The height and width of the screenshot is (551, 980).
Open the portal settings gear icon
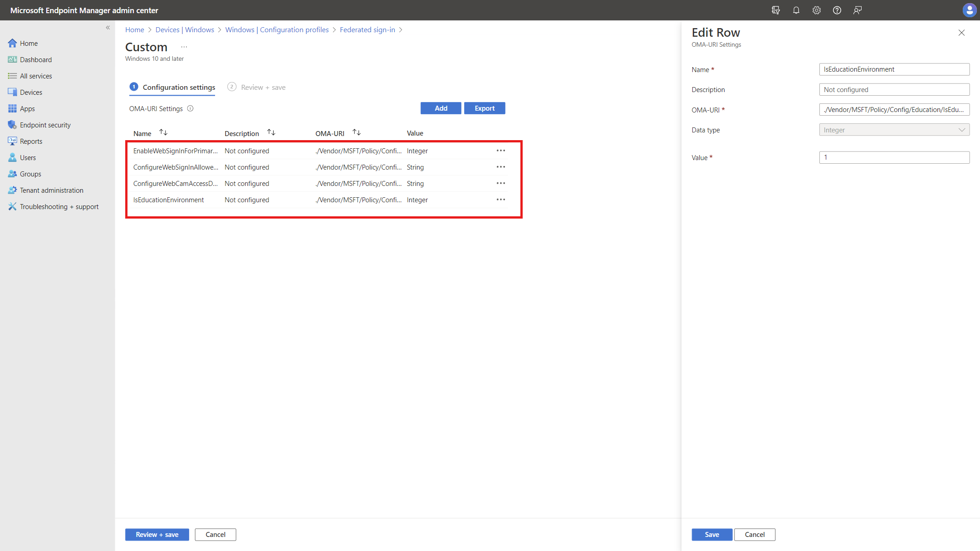pos(816,10)
